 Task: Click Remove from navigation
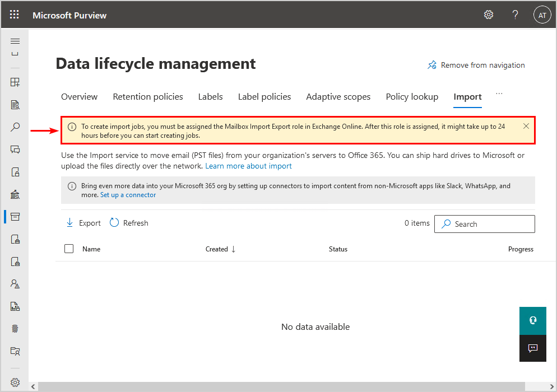pyautogui.click(x=476, y=66)
